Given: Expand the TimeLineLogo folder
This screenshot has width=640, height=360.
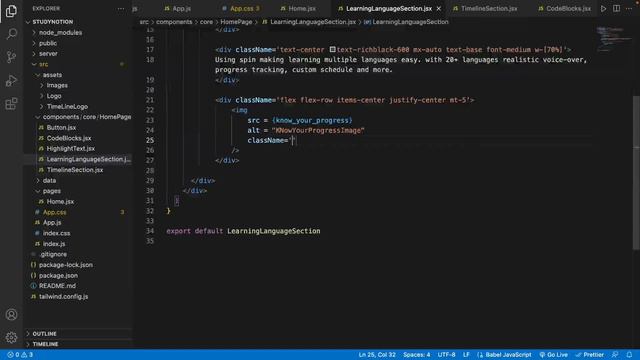Looking at the screenshot, I should point(67,107).
